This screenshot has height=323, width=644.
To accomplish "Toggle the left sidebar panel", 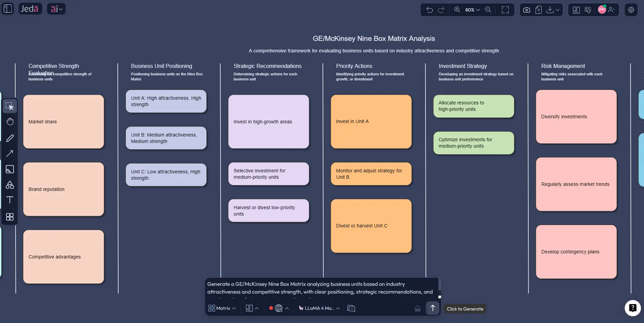I will coord(8,9).
